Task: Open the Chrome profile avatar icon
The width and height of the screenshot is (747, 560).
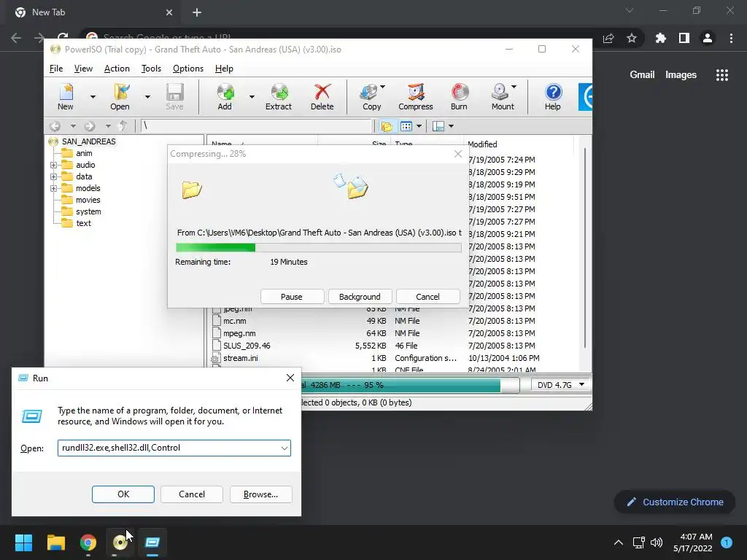Action: (708, 38)
